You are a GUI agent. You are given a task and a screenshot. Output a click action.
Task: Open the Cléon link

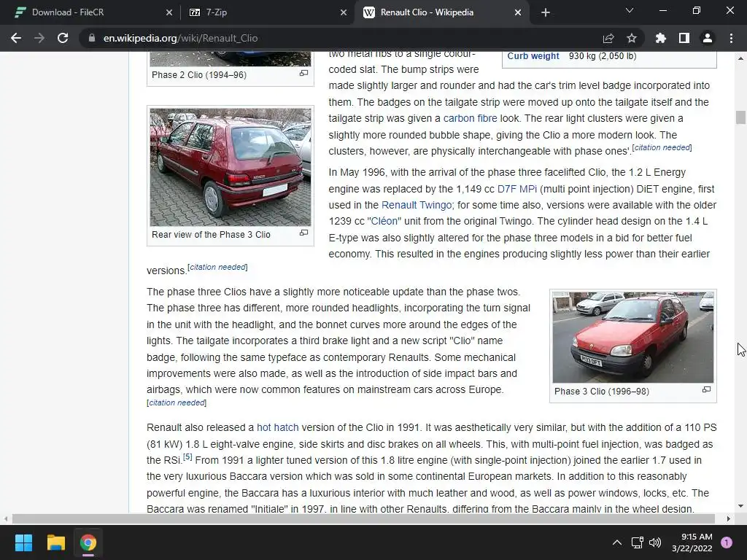tap(384, 222)
